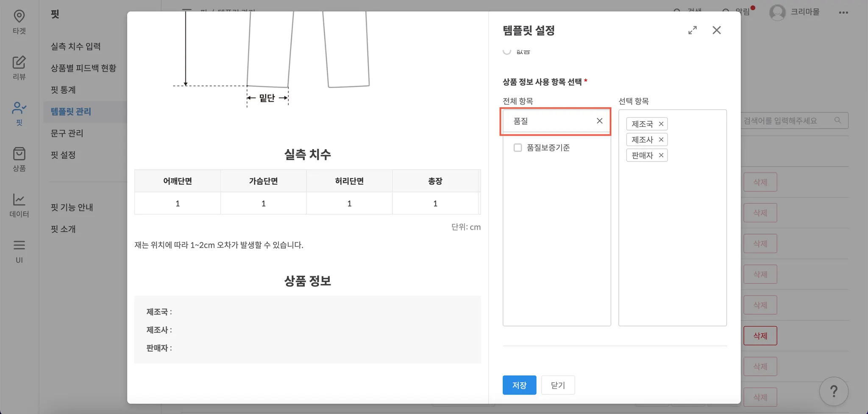Expand the template settings panel to fullscreen
The height and width of the screenshot is (414, 868).
[x=693, y=31]
